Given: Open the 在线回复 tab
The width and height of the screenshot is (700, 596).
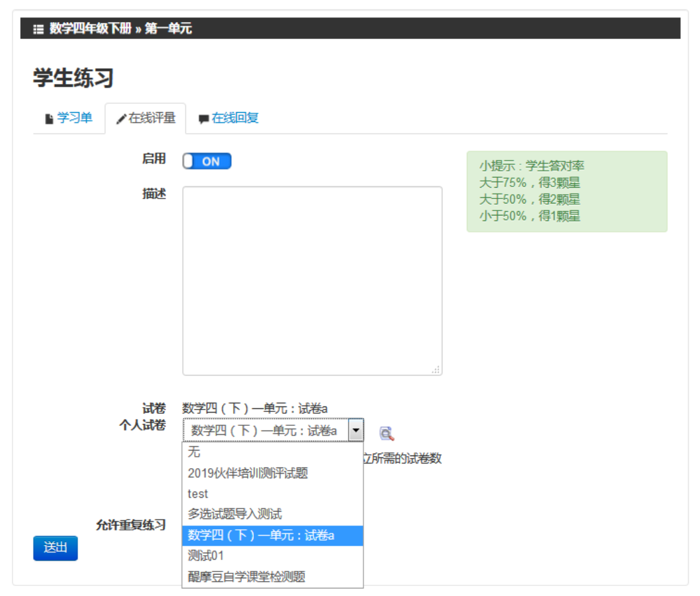Looking at the screenshot, I should click(234, 118).
